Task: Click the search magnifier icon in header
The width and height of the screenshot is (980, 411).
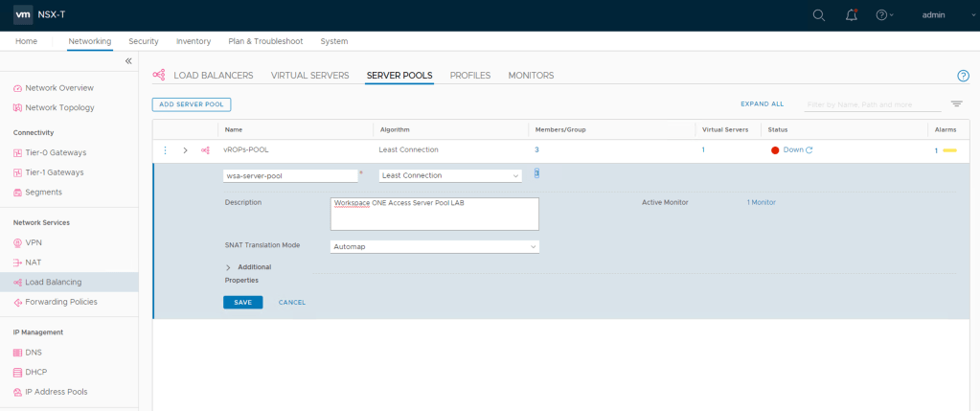Action: click(818, 15)
